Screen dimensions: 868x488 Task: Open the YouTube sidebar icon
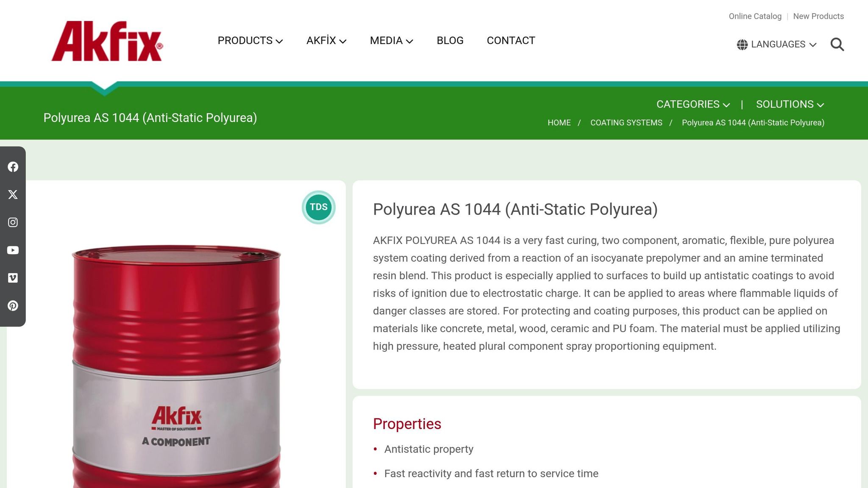pyautogui.click(x=13, y=250)
